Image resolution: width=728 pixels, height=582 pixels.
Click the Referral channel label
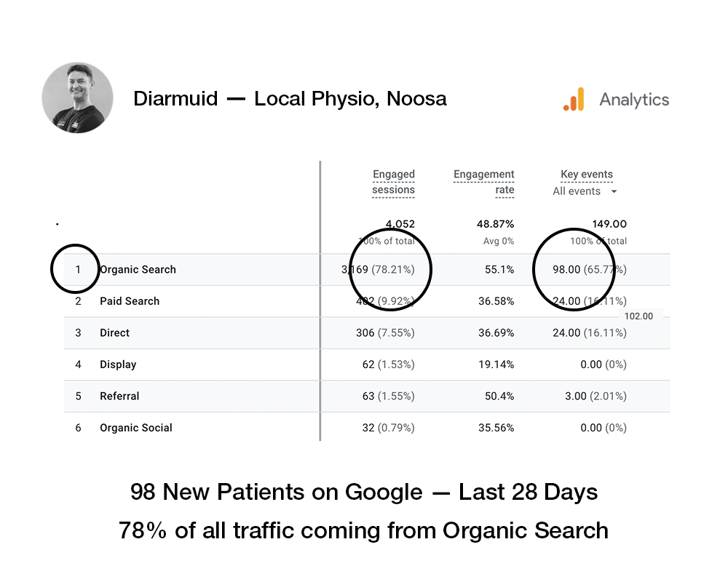pos(119,396)
